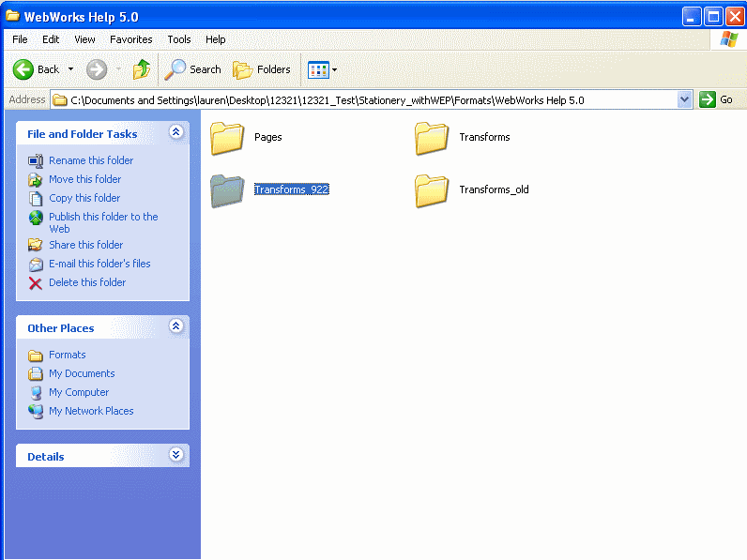The width and height of the screenshot is (747, 560).
Task: Open the address bar dropdown list
Action: point(684,99)
